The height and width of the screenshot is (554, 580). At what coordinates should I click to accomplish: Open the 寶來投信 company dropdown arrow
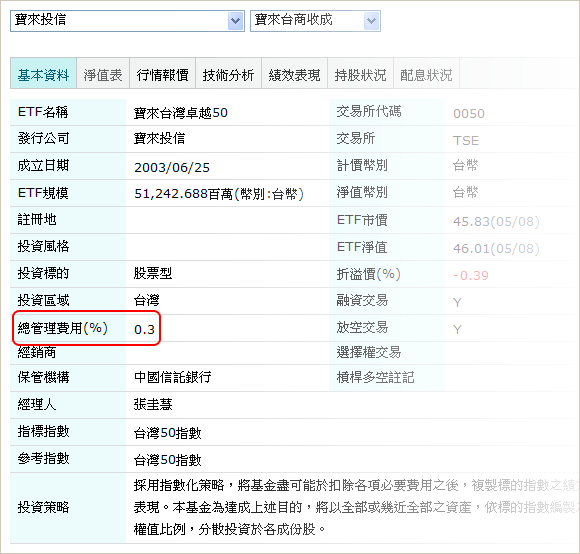tap(235, 21)
